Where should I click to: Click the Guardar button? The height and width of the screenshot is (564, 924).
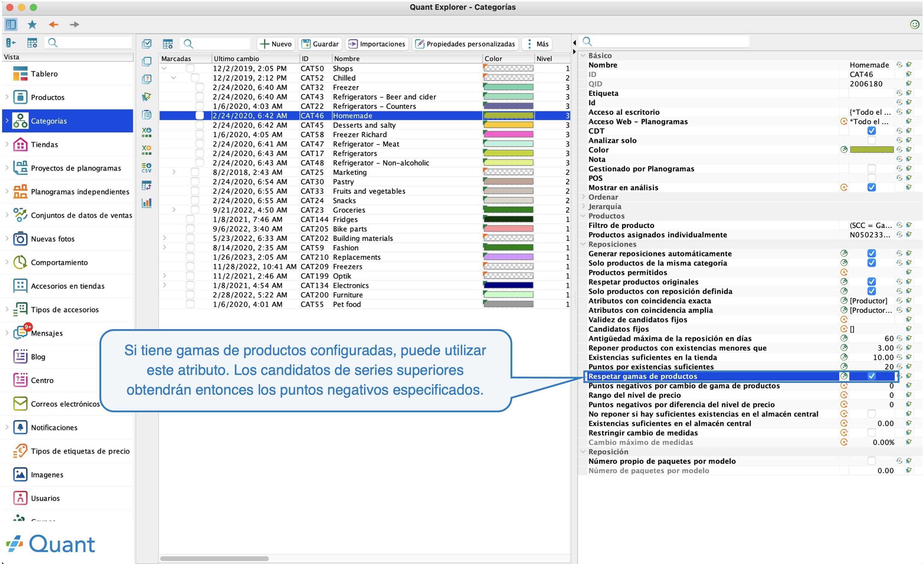[x=320, y=44]
